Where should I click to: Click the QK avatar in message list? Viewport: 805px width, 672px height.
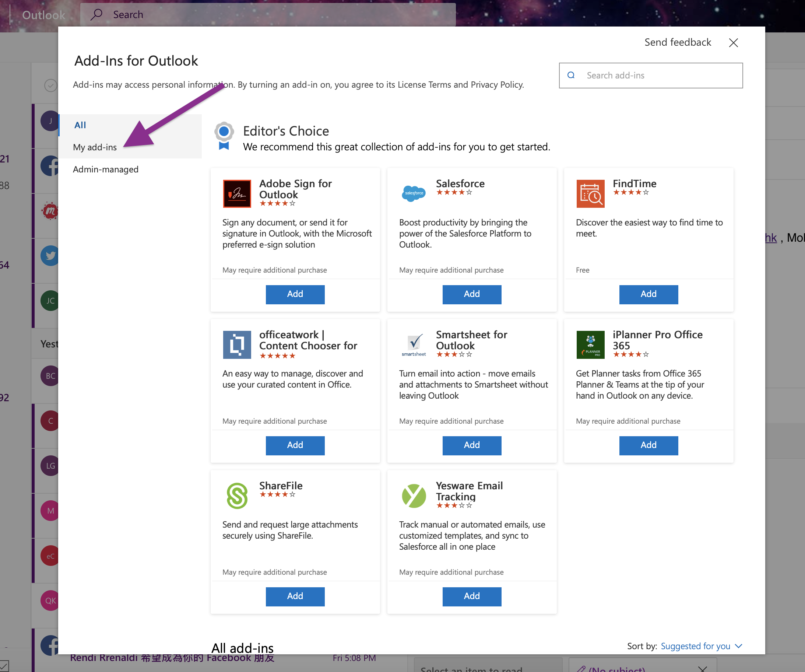(x=50, y=601)
